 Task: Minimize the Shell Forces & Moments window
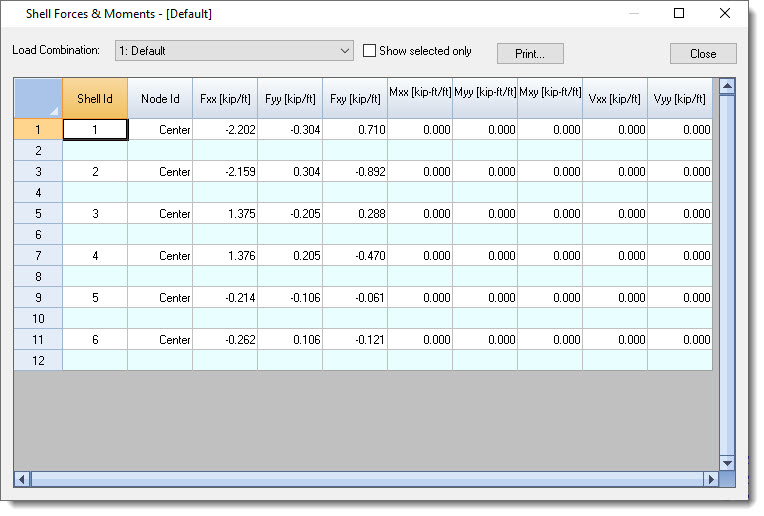(x=633, y=14)
